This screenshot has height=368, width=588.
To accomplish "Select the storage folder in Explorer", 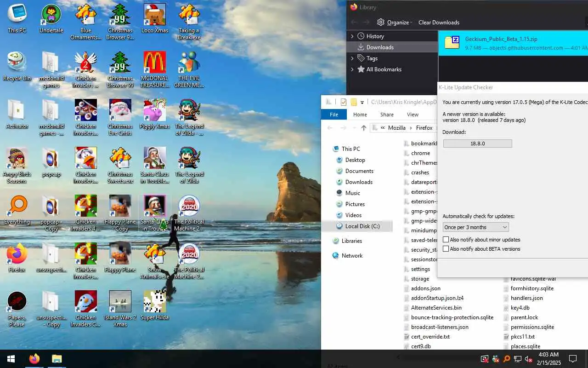I will click(x=420, y=279).
